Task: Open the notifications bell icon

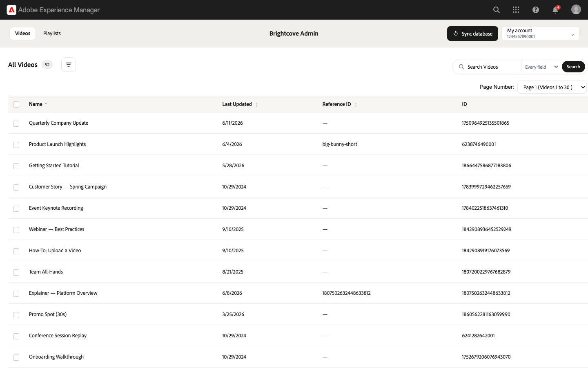Action: (x=555, y=10)
